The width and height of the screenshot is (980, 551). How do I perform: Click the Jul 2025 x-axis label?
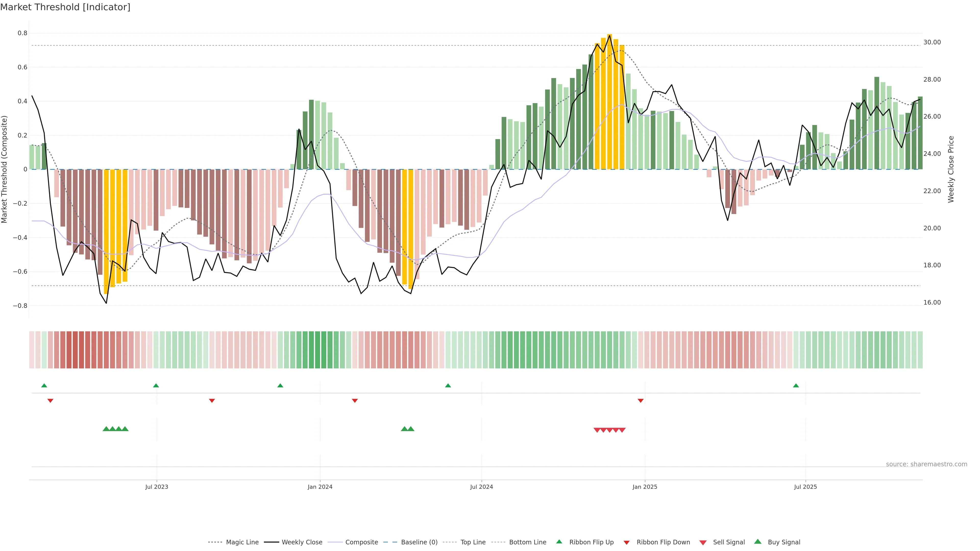click(x=805, y=487)
